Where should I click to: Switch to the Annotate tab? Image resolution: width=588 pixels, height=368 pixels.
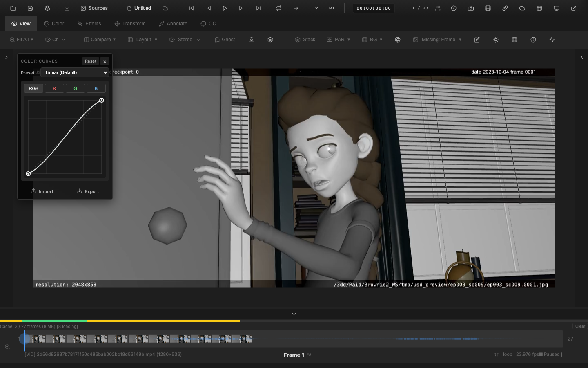[x=173, y=23]
